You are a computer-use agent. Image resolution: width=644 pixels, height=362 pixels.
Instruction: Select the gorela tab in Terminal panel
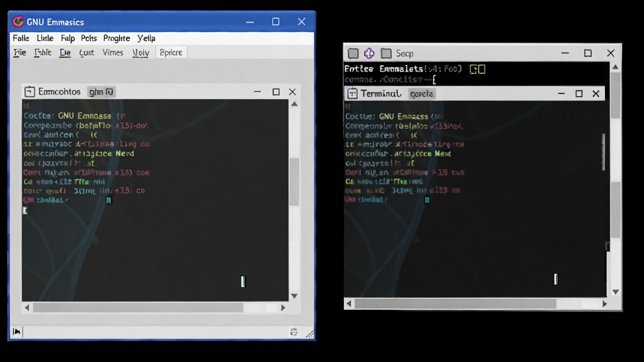coord(421,94)
